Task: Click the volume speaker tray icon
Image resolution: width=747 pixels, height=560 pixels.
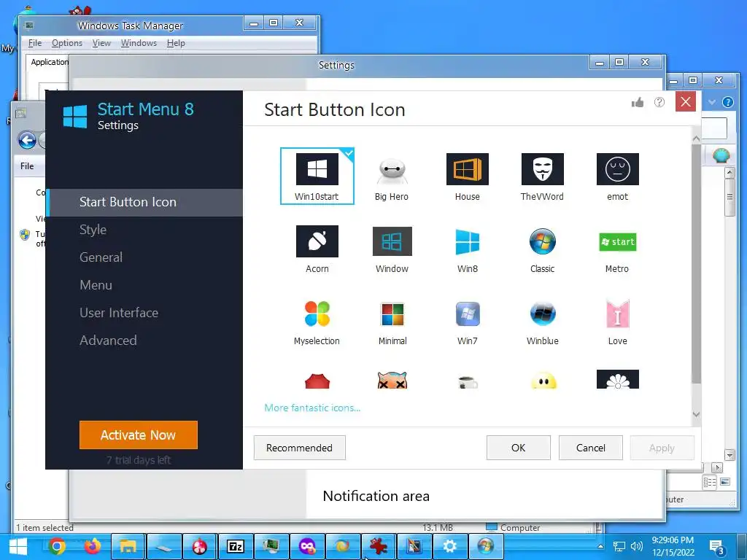Action: tap(637, 546)
